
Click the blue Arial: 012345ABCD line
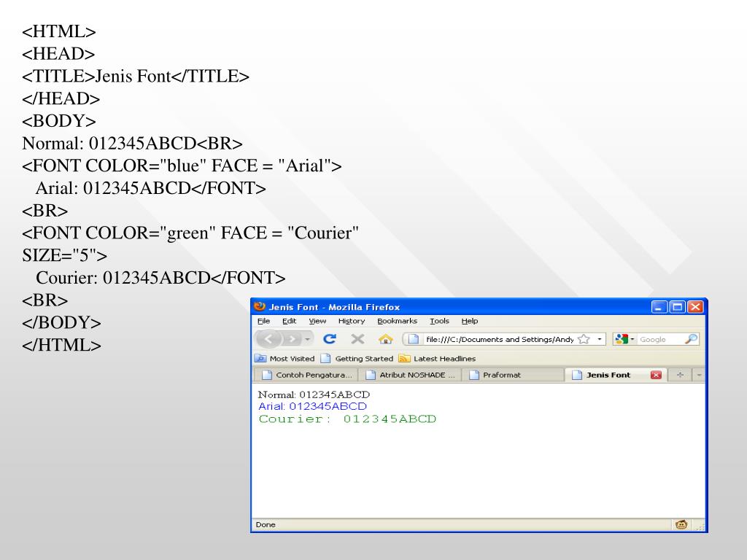[x=312, y=406]
